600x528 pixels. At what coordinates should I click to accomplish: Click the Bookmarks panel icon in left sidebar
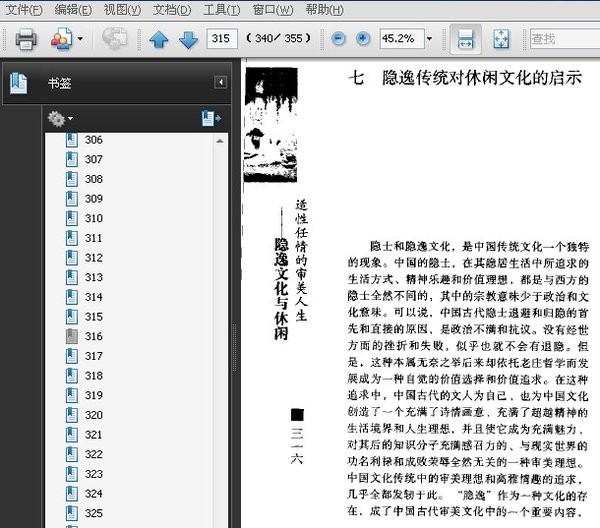tap(19, 84)
